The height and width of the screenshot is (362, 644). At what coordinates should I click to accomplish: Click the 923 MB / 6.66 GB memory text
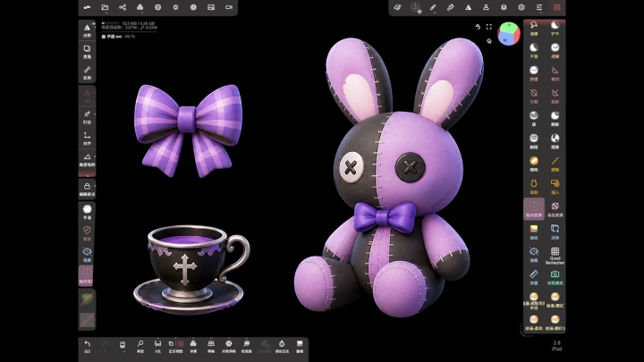pos(139,23)
